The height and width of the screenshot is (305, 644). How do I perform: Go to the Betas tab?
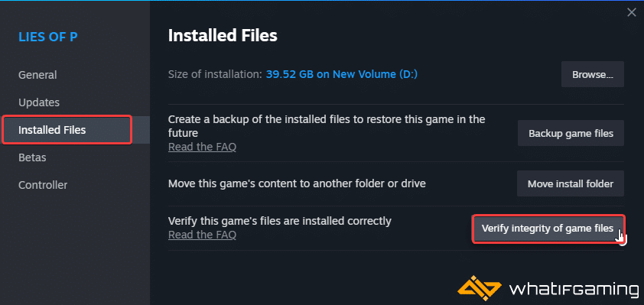(32, 157)
